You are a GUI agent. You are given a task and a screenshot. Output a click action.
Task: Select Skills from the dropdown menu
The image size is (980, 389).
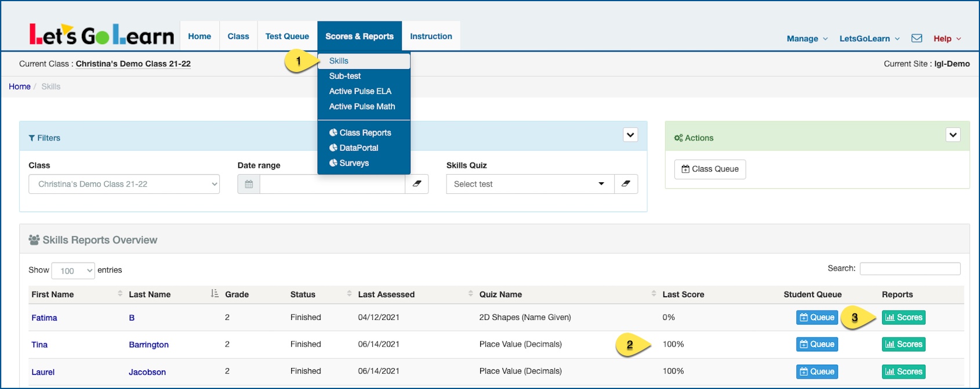364,61
